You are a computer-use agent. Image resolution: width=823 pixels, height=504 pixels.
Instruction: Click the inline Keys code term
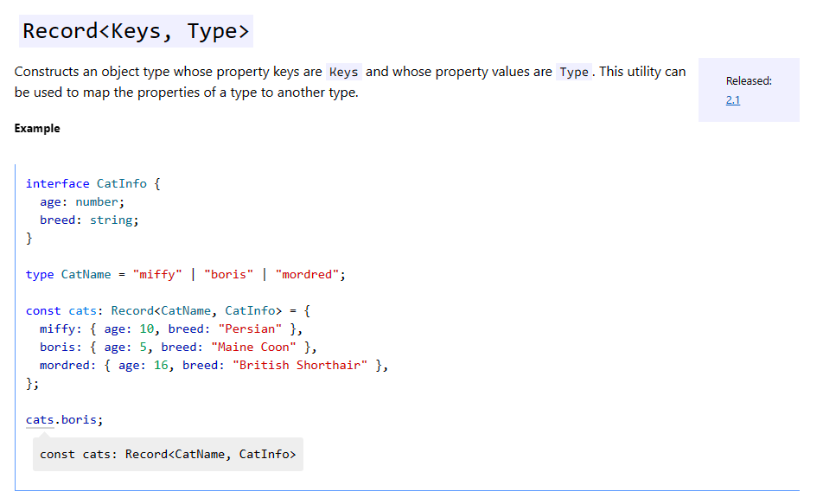coord(343,72)
